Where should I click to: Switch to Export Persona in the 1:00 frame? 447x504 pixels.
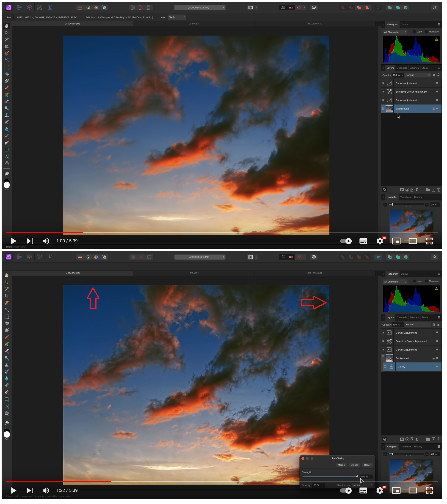[x=50, y=7]
